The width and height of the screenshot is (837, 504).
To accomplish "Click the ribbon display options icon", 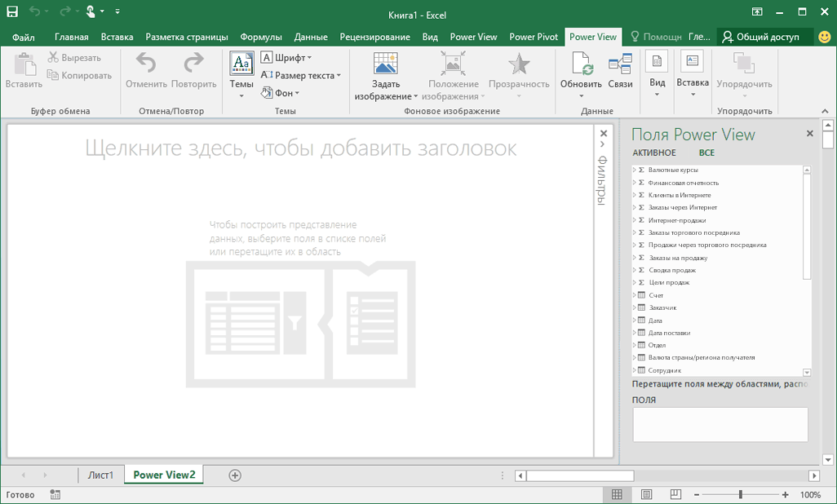I will coord(757,11).
